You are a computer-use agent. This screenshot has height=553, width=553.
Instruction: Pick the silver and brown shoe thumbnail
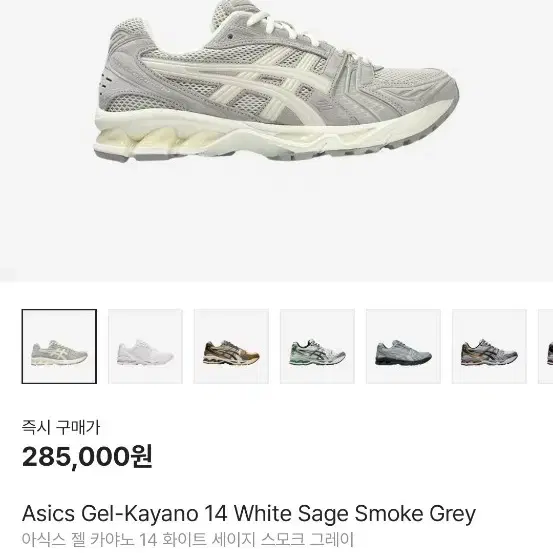(x=490, y=346)
